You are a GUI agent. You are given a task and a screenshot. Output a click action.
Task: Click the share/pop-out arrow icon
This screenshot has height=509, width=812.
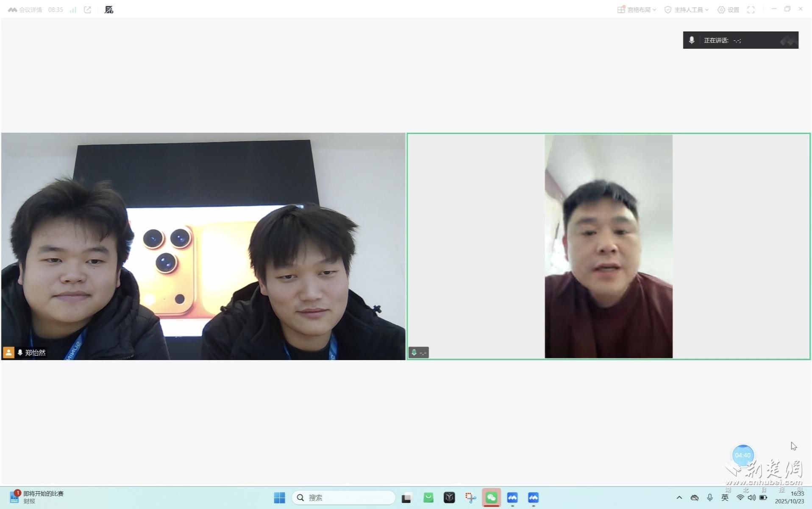(x=87, y=10)
